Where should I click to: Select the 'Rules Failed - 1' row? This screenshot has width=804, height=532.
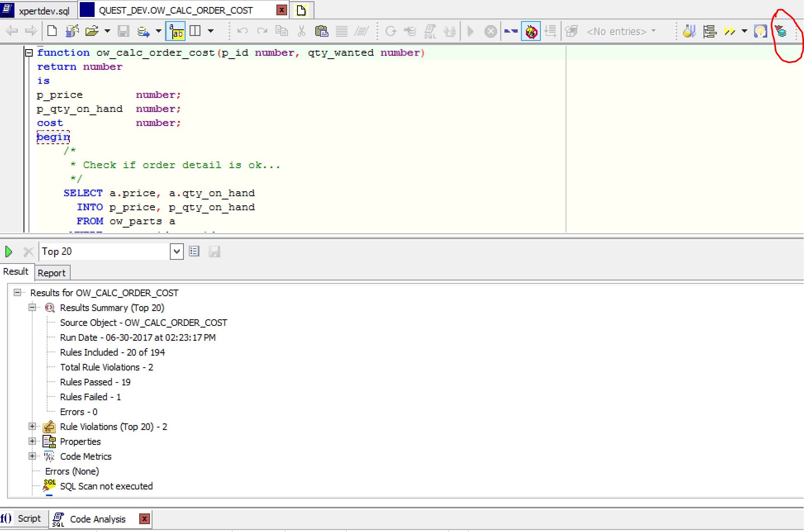pyautogui.click(x=90, y=397)
